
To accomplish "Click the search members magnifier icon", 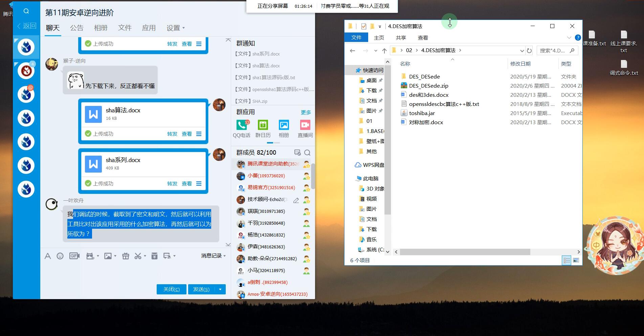I will (x=307, y=153).
